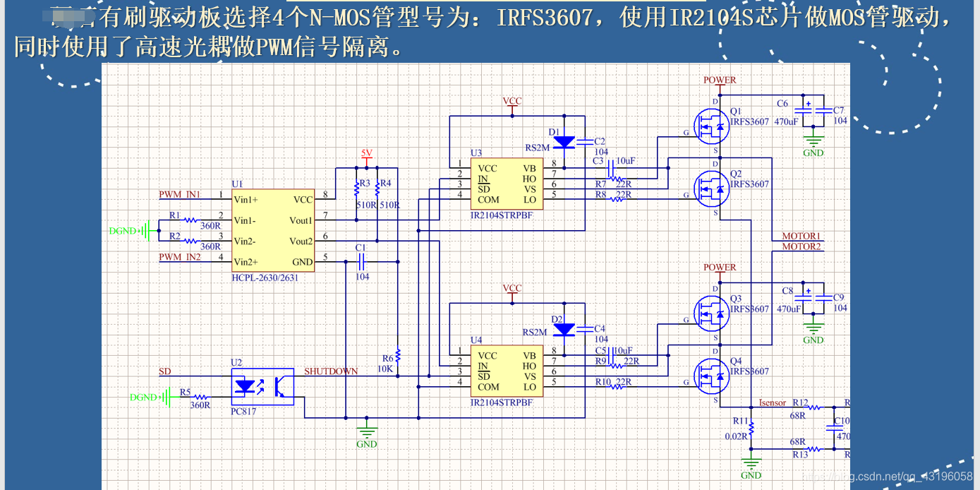Click DGND symbol beside R1 and R2
The image size is (980, 490).
(x=133, y=230)
